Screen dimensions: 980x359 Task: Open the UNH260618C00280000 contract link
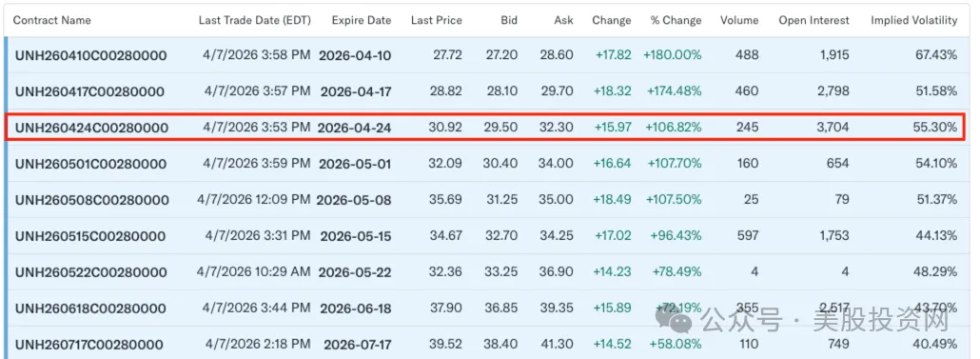click(x=90, y=309)
